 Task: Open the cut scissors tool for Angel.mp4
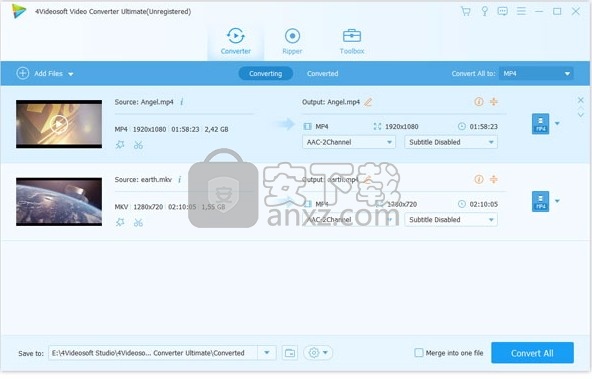click(138, 145)
